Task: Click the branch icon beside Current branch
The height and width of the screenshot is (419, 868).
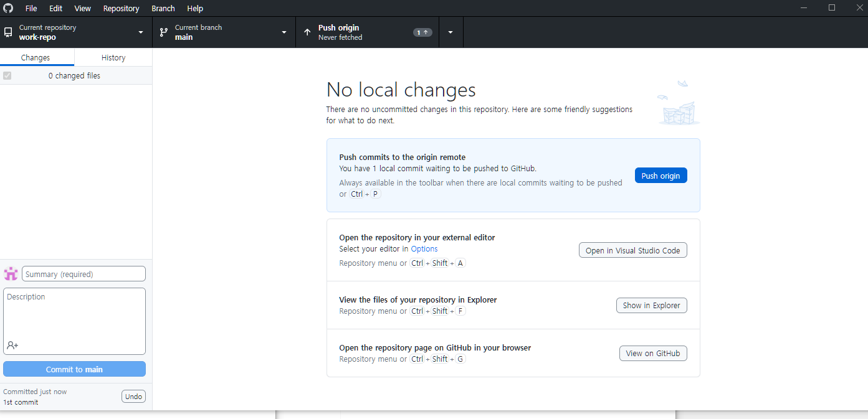Action: [x=164, y=32]
